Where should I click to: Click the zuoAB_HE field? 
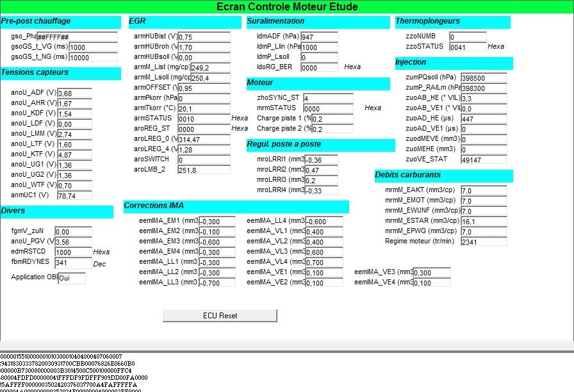click(484, 98)
